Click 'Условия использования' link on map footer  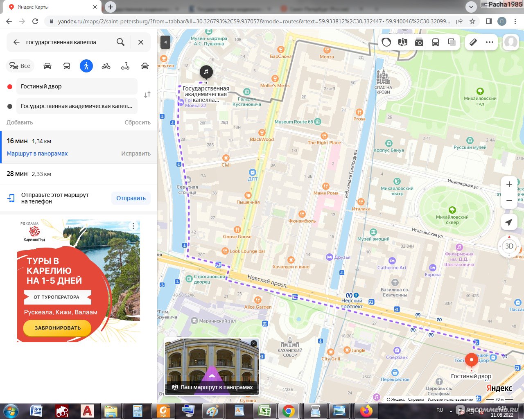[x=450, y=399]
